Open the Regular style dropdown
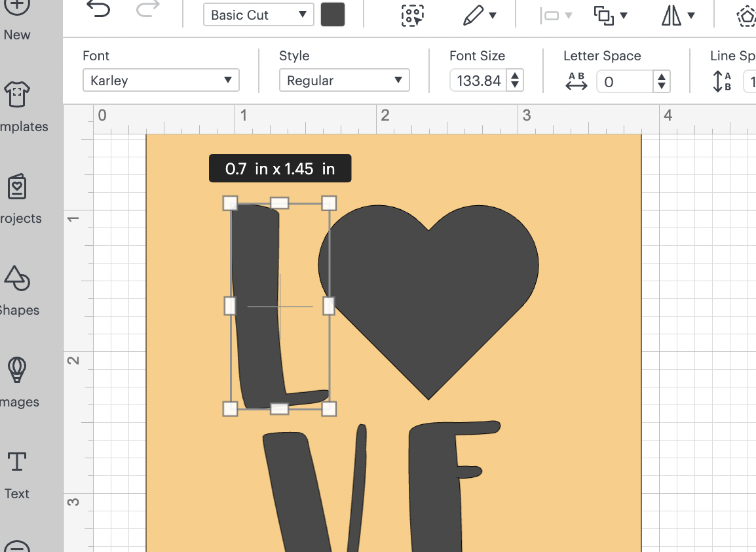The width and height of the screenshot is (756, 552). (x=344, y=80)
